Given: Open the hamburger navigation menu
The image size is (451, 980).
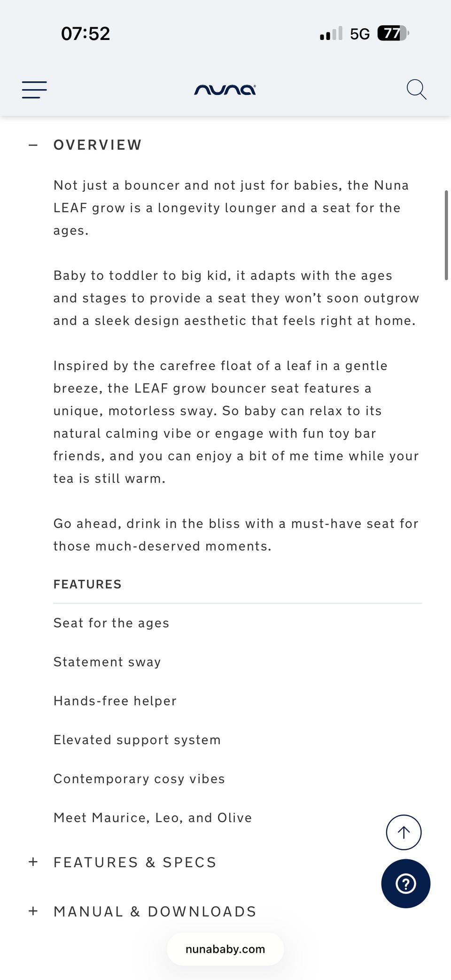Looking at the screenshot, I should pos(34,89).
